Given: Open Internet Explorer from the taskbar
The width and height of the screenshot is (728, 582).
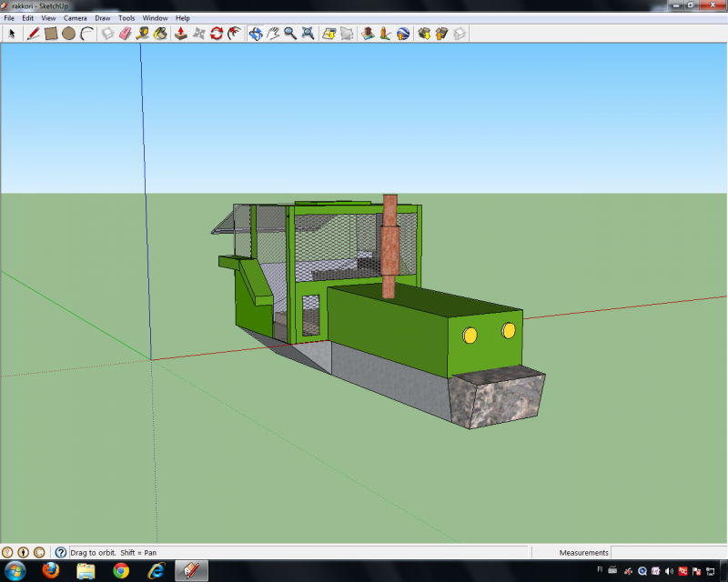Looking at the screenshot, I should pos(157,570).
